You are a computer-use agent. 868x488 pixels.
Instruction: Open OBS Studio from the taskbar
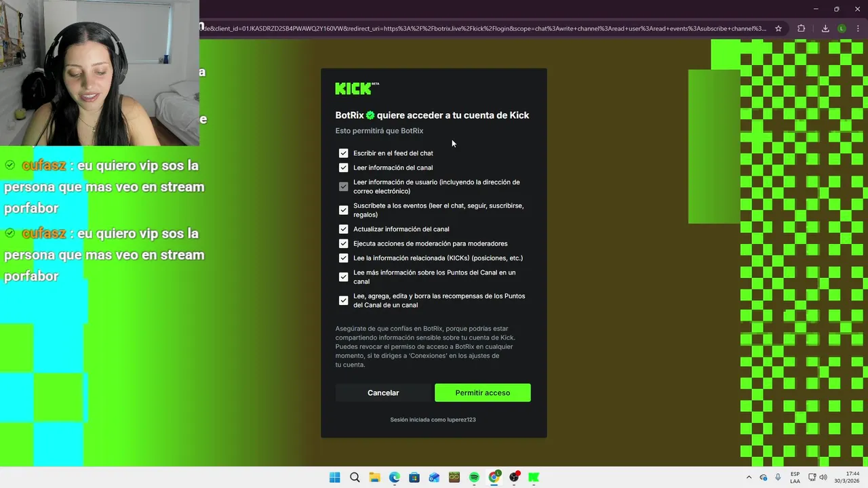click(514, 477)
